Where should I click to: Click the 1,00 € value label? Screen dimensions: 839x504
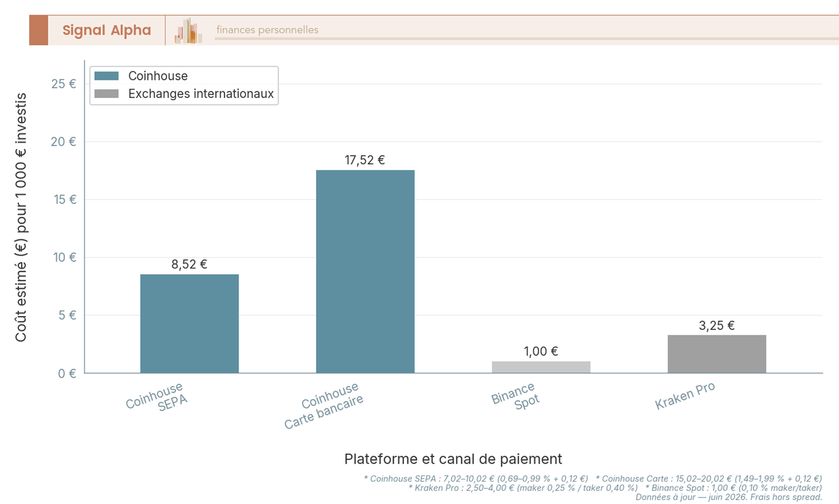tap(541, 352)
